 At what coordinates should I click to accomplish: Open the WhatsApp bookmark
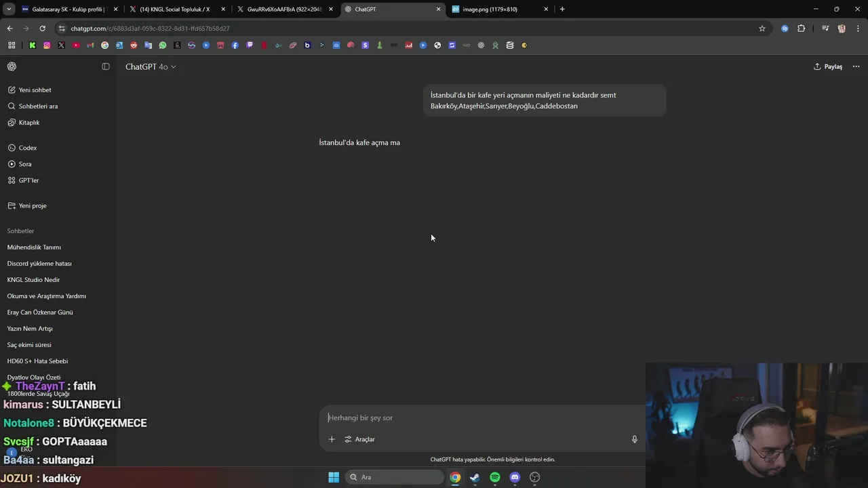point(163,45)
